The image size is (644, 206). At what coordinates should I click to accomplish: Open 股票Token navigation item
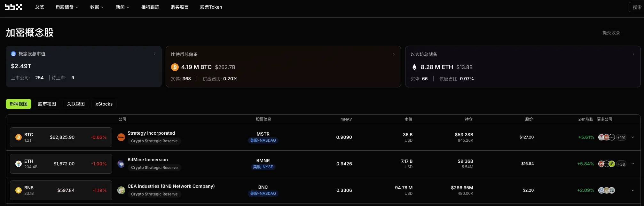tap(211, 7)
